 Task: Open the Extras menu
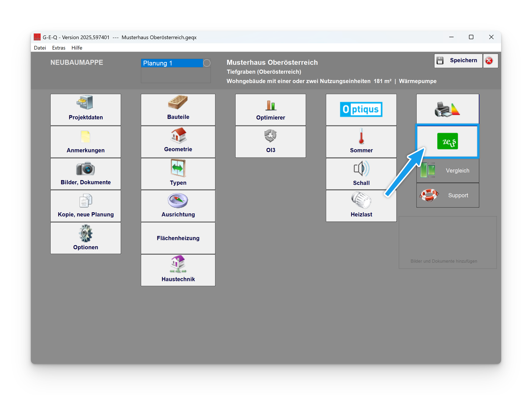[x=58, y=48]
